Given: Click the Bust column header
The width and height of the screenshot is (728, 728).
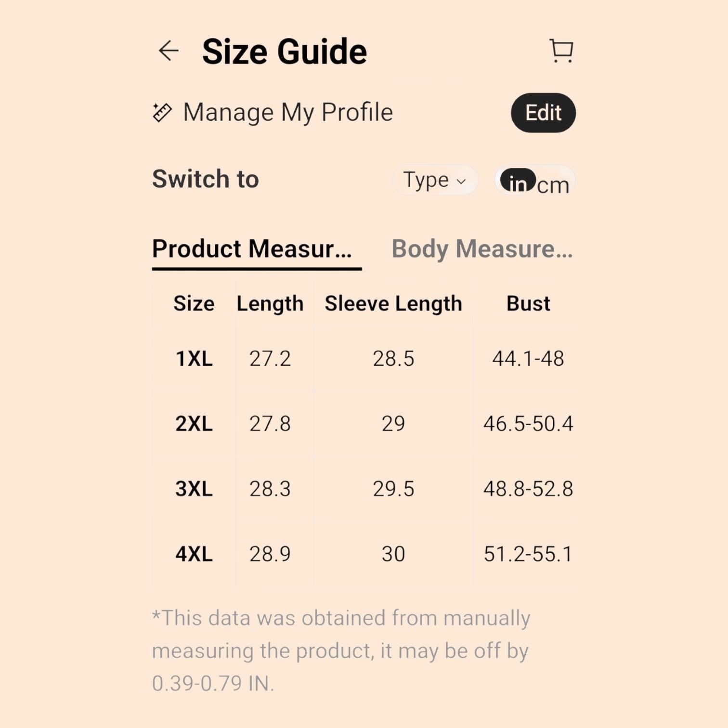Looking at the screenshot, I should 528,304.
